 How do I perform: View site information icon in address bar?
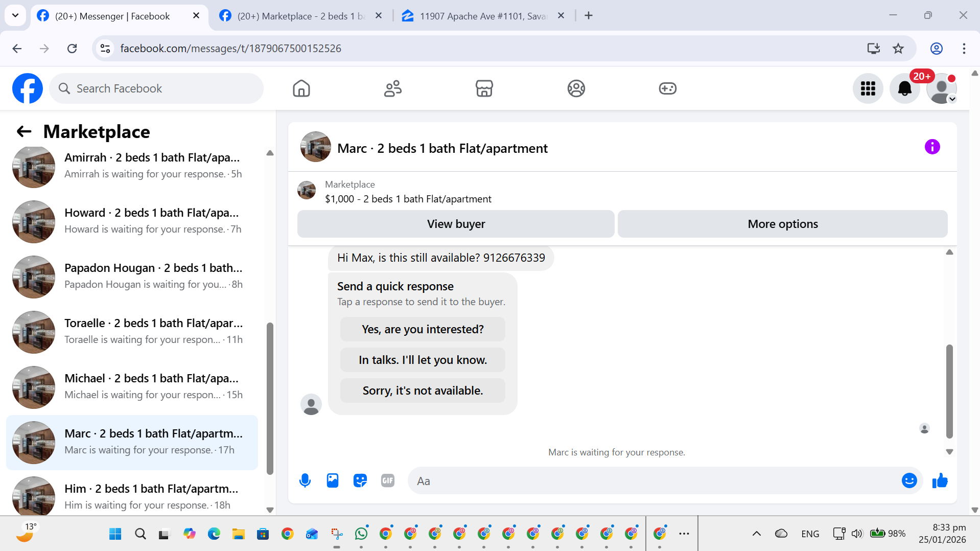pos(105,49)
